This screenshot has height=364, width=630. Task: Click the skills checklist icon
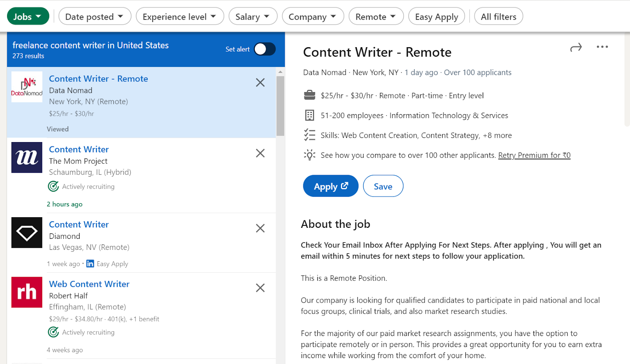point(309,135)
